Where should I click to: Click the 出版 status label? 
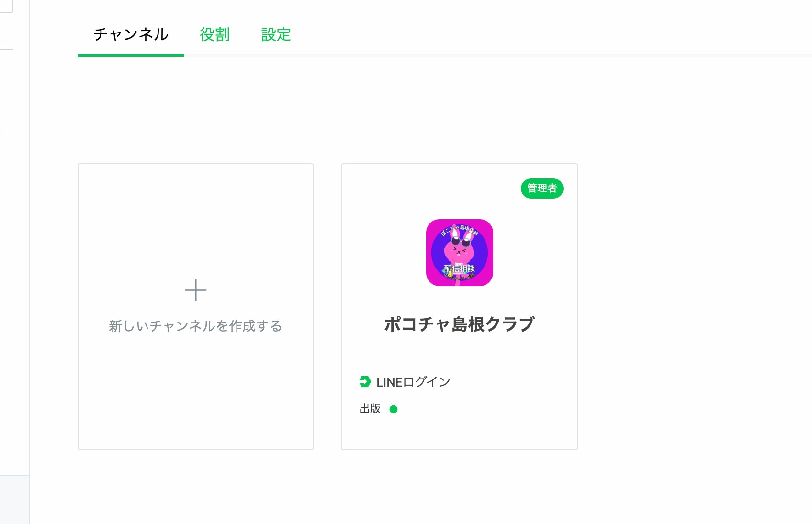tap(370, 409)
